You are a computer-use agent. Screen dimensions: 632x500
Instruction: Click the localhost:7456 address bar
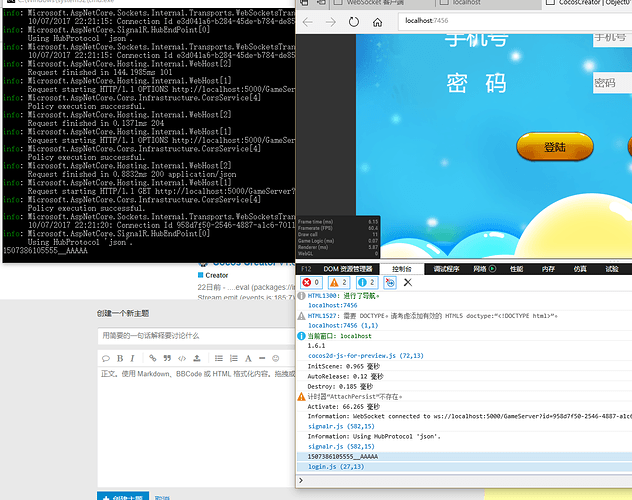pos(515,21)
